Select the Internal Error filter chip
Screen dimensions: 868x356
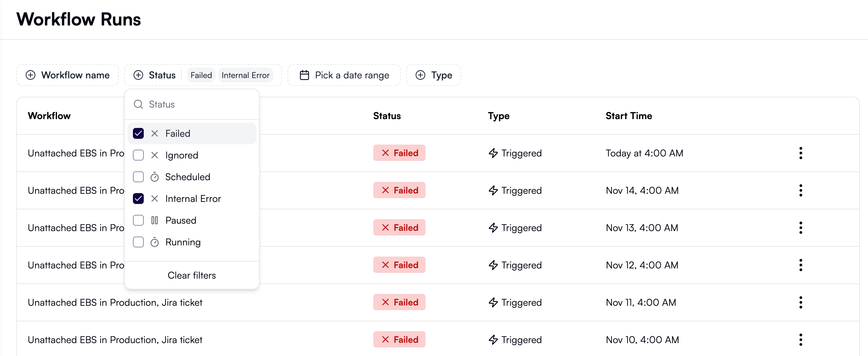tap(245, 75)
